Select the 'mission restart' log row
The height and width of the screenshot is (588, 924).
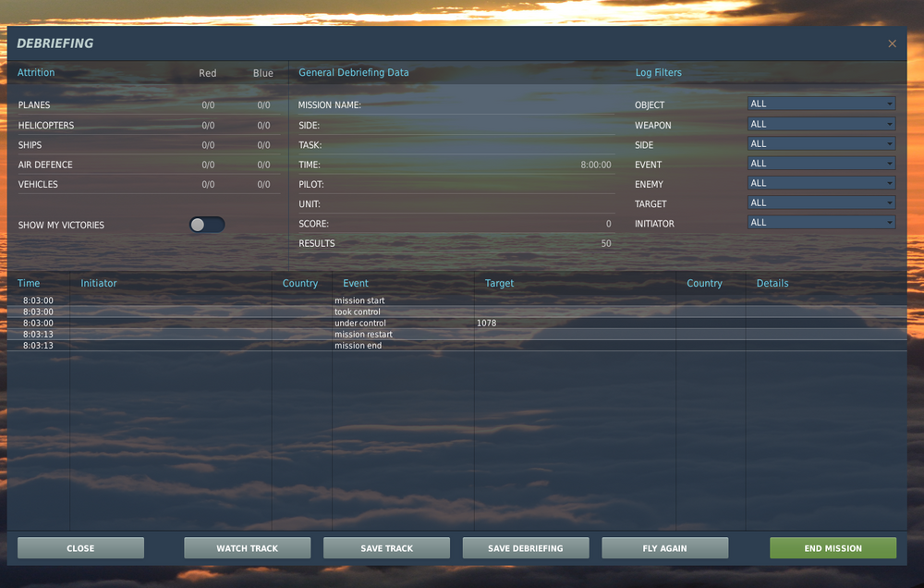point(456,334)
